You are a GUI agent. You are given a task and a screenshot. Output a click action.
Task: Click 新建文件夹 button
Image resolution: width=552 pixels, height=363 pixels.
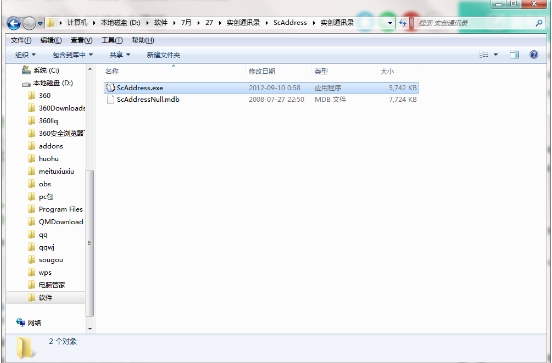pos(163,55)
